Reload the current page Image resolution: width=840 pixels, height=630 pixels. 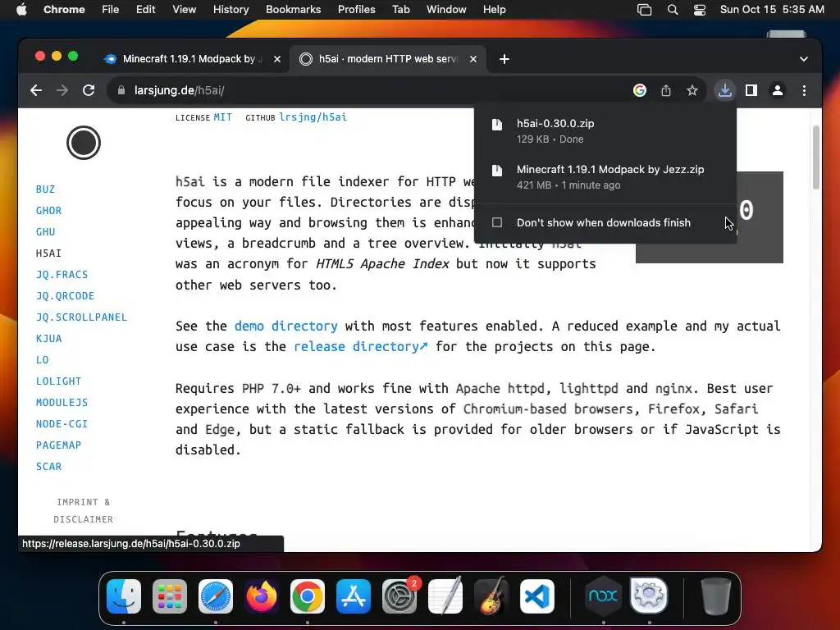click(x=89, y=90)
